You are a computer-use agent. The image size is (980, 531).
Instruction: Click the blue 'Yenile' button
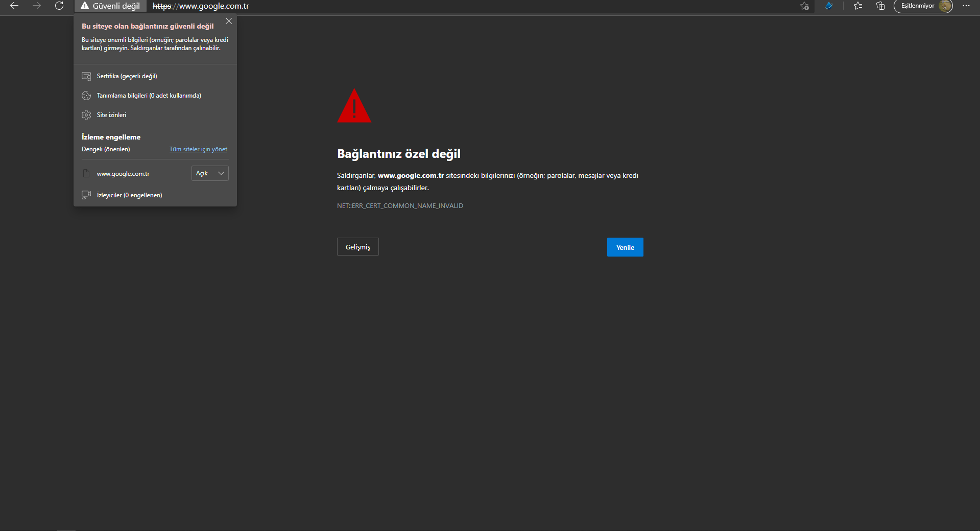(625, 247)
